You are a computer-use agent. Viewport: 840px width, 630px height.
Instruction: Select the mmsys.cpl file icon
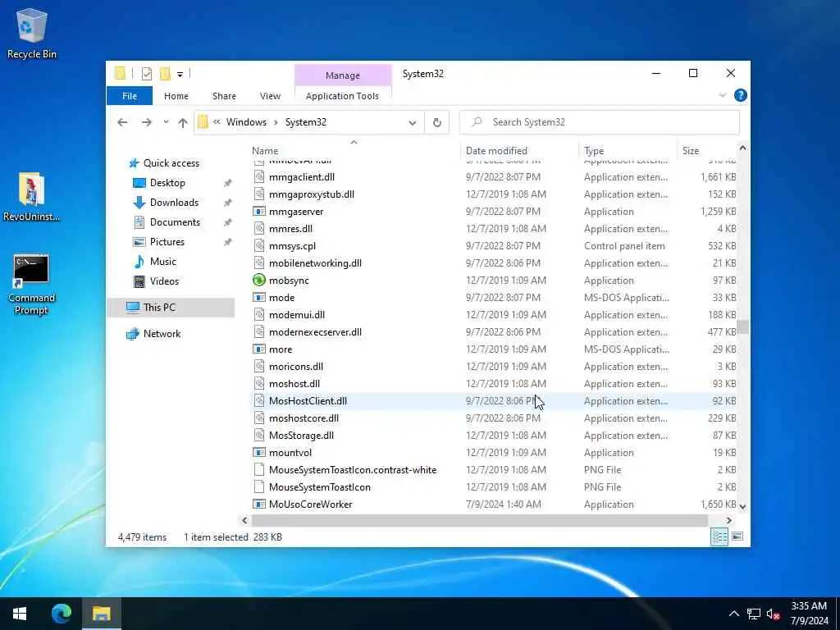click(x=259, y=246)
